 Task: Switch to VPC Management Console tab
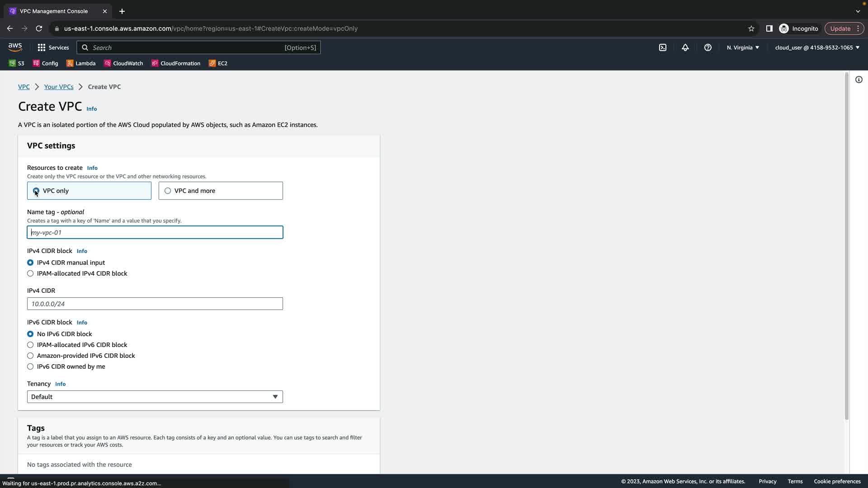pos(54,11)
